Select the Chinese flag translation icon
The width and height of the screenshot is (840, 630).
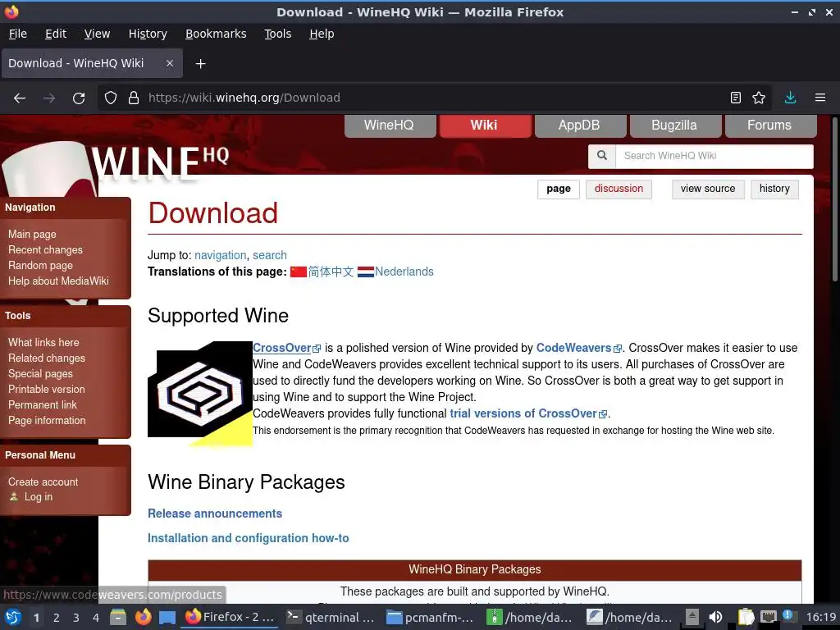pyautogui.click(x=299, y=272)
